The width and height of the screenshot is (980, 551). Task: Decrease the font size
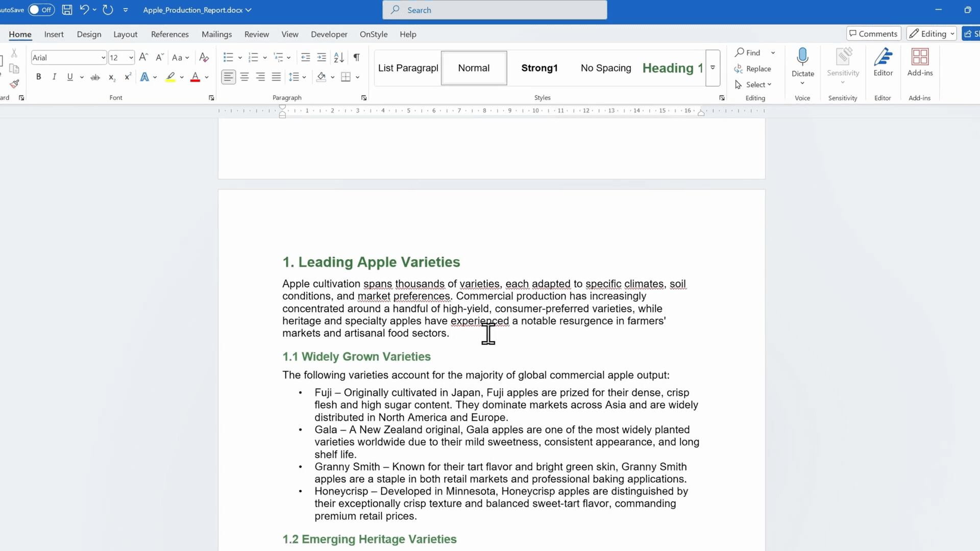tap(160, 57)
